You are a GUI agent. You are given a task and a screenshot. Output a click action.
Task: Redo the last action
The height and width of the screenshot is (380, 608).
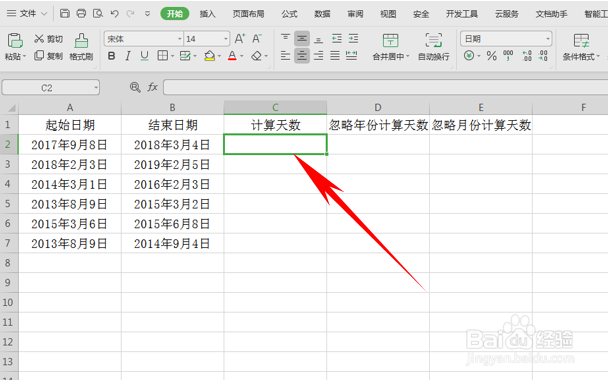click(x=130, y=14)
